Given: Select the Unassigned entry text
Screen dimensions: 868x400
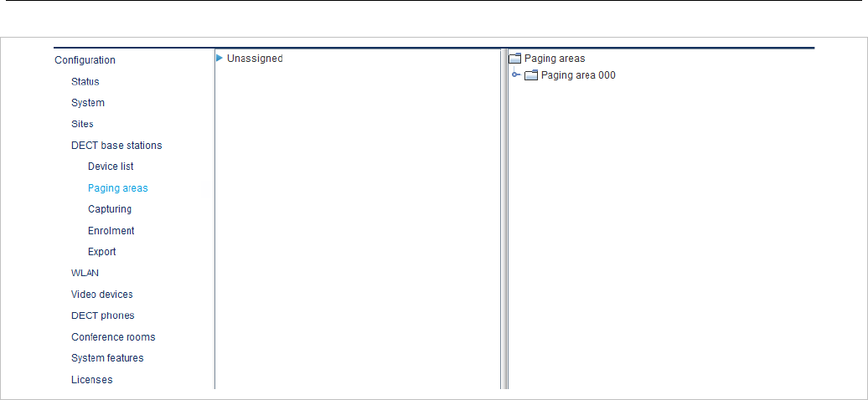Looking at the screenshot, I should pyautogui.click(x=255, y=58).
